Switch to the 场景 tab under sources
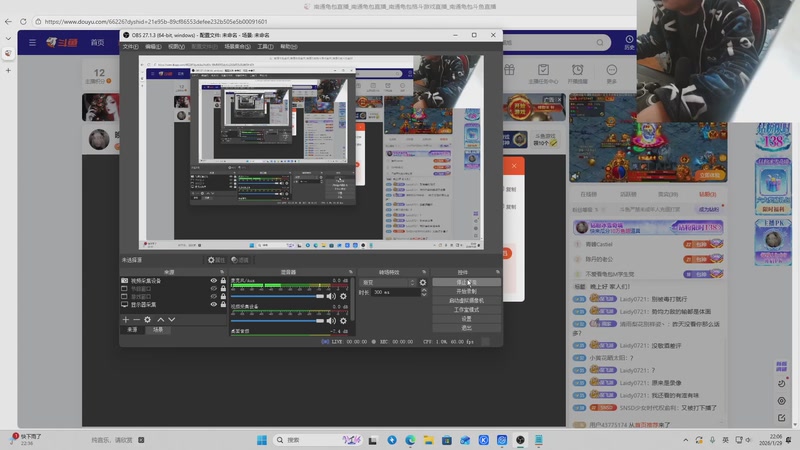This screenshot has height=450, width=800. pyautogui.click(x=158, y=330)
